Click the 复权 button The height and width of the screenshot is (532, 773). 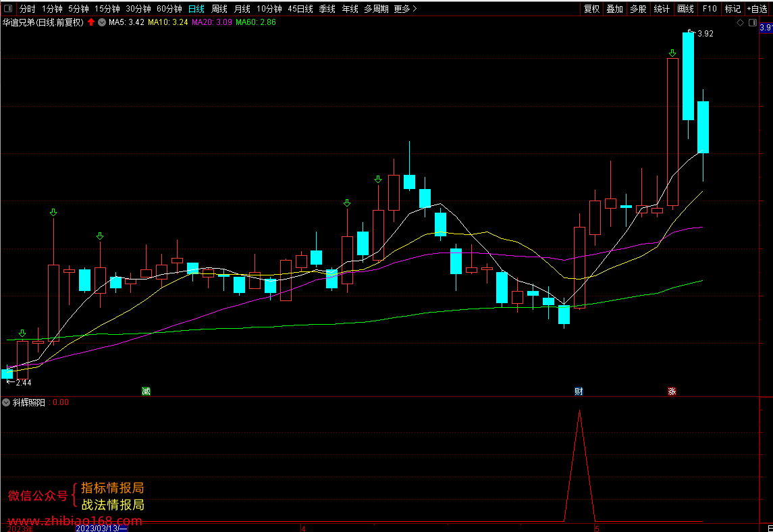[x=591, y=9]
